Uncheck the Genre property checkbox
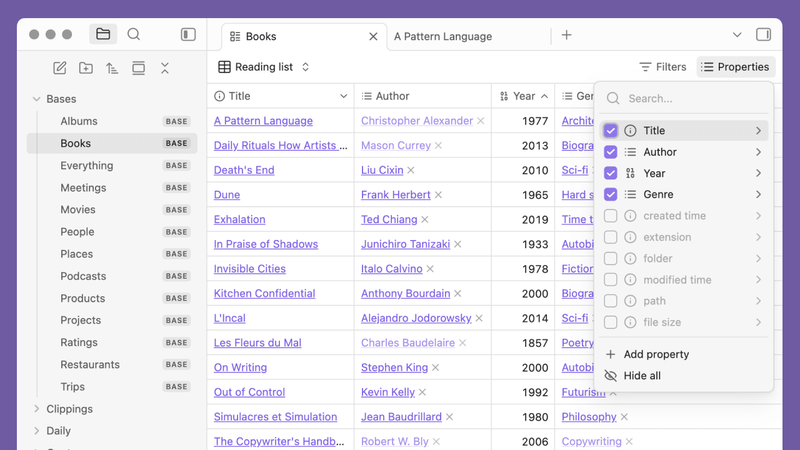800x450 pixels. [x=611, y=195]
